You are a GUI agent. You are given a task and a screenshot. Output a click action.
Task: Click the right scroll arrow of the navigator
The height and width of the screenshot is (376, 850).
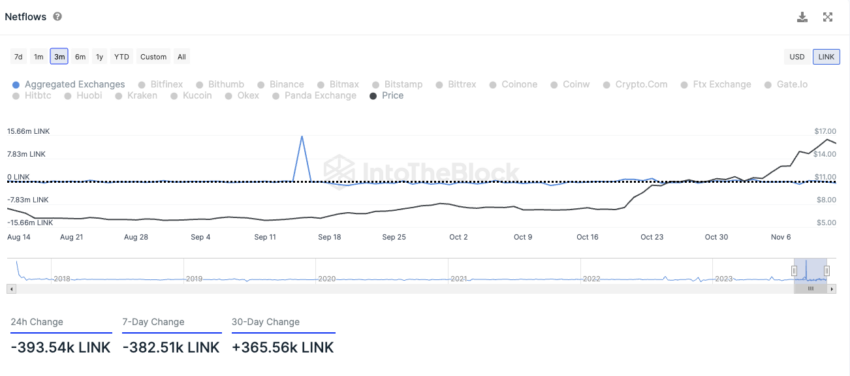click(x=832, y=289)
